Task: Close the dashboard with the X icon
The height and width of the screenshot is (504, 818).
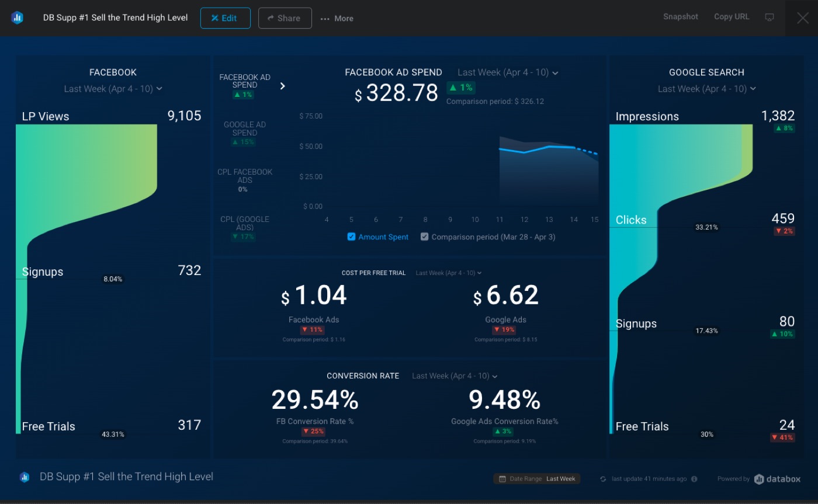Action: [x=803, y=18]
